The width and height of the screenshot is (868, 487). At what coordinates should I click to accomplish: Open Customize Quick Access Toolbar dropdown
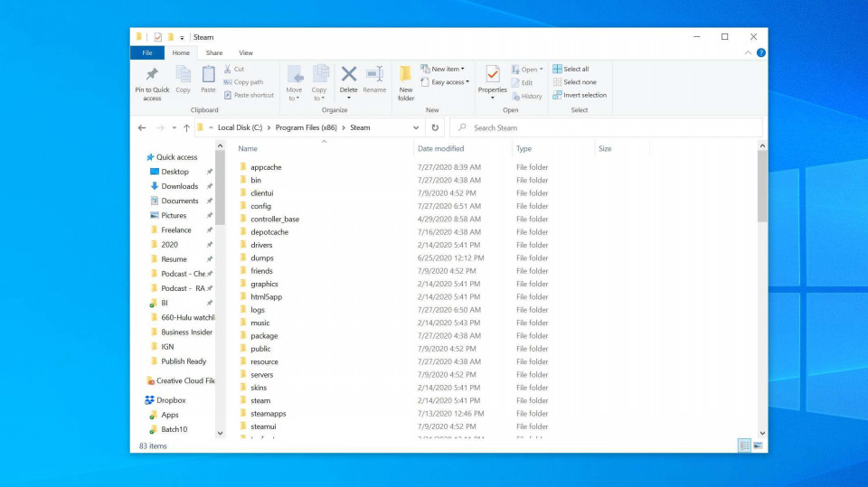[182, 38]
